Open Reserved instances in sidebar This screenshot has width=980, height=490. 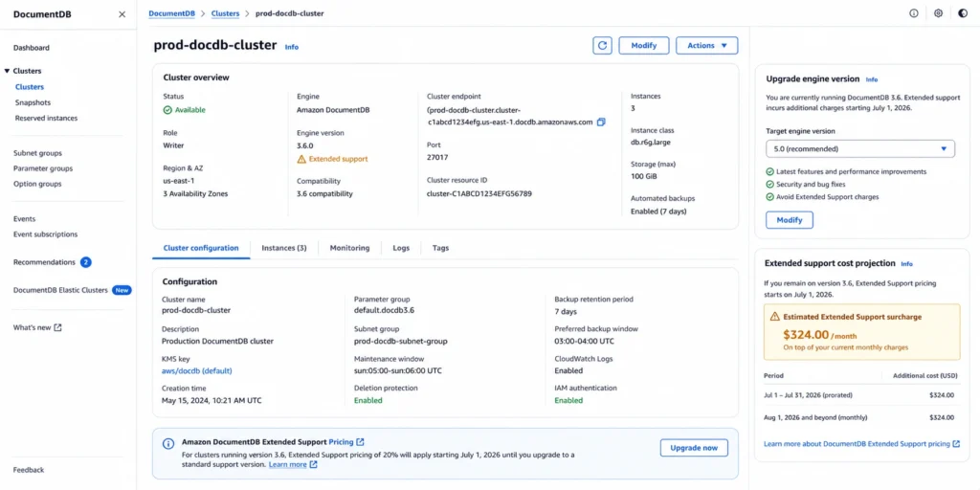[46, 118]
